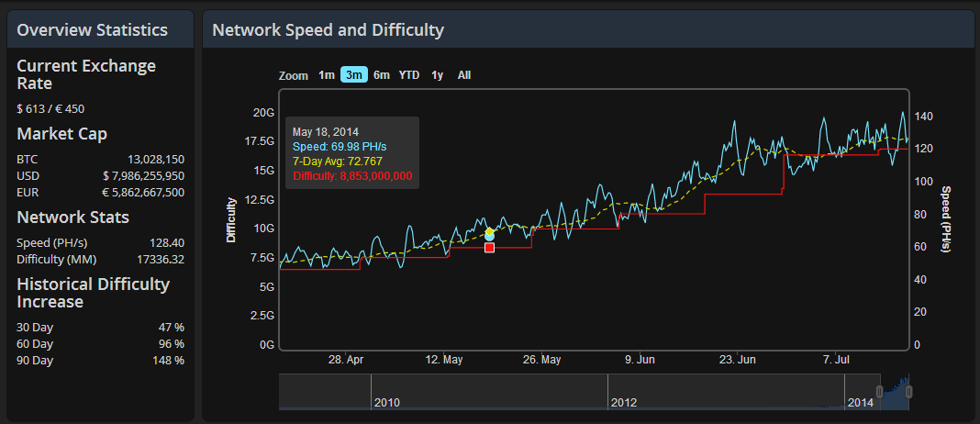Click the 90 Day difficulty increase row
Screen dimensions: 980x424
100,361
